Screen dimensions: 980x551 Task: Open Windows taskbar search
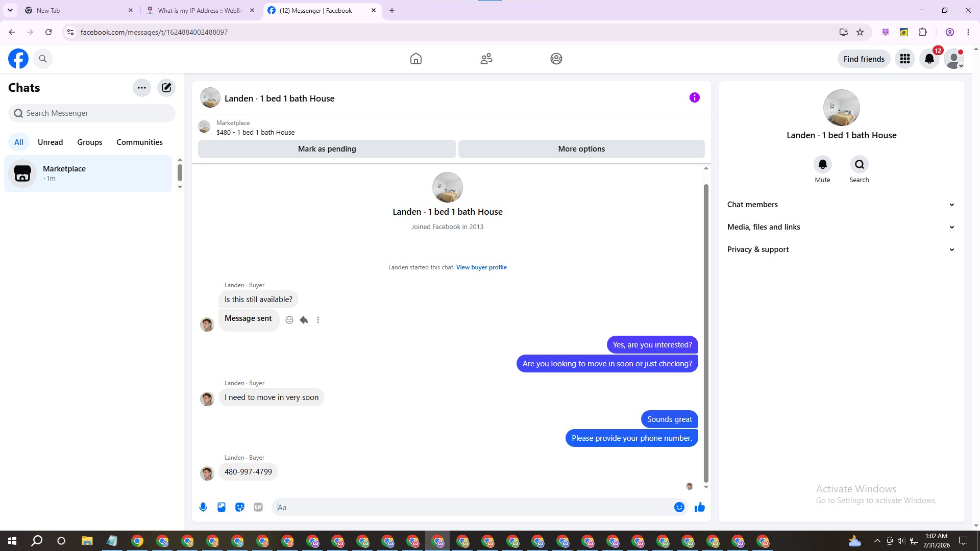coord(37,541)
